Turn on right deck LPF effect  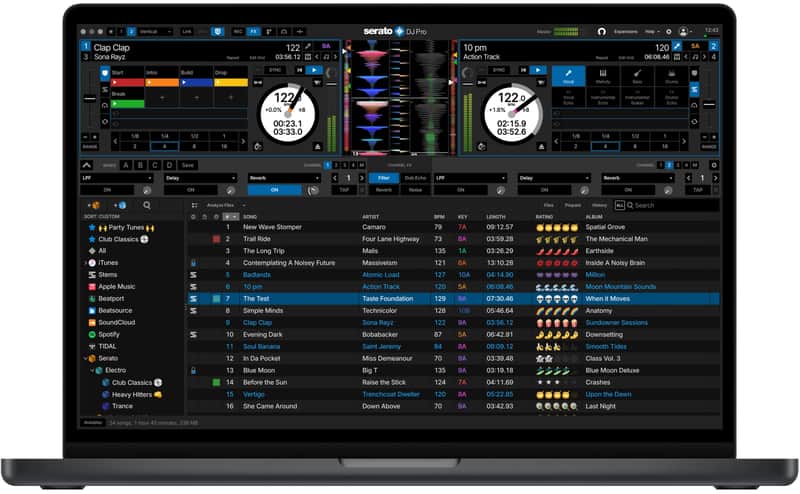pos(461,190)
